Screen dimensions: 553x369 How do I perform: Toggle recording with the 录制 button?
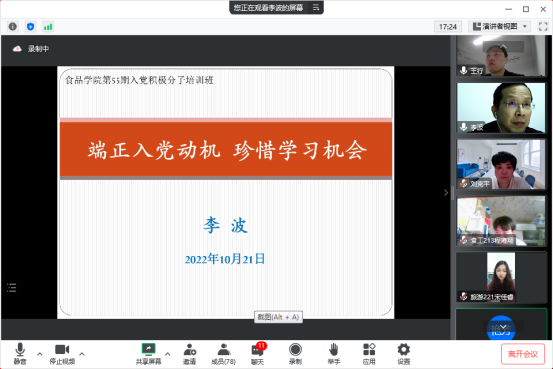pos(295,354)
